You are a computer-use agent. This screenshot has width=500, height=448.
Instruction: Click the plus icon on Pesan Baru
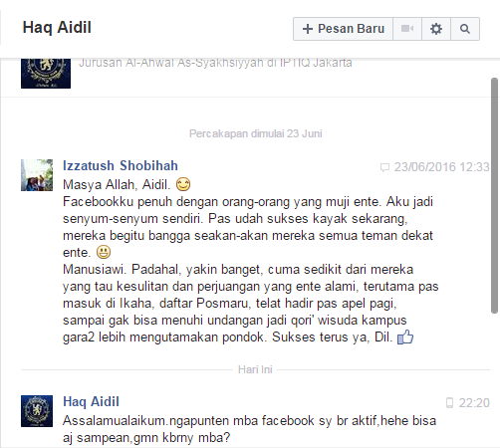(x=308, y=29)
